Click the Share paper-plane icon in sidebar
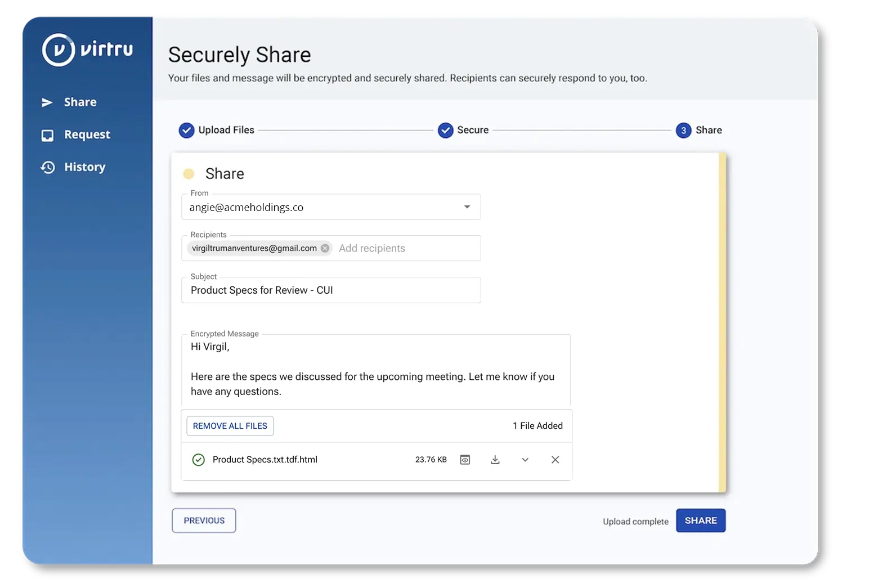Screen dimensions: 887x588 click(47, 102)
